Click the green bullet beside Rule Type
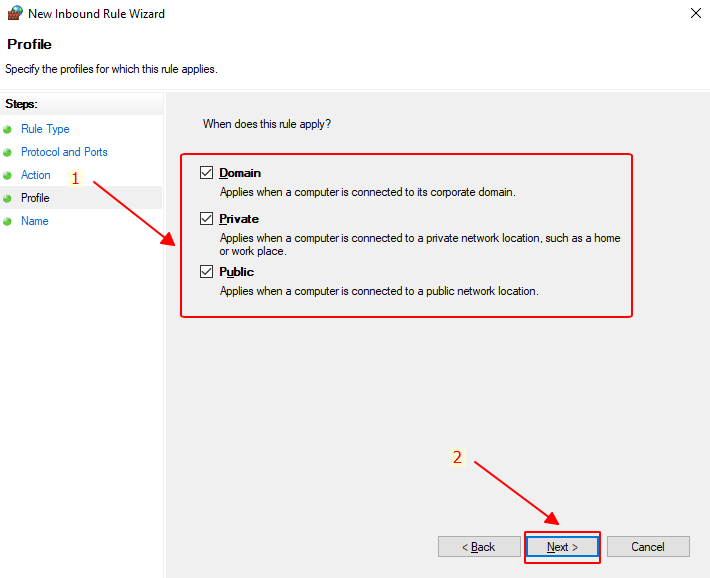 click(7, 130)
